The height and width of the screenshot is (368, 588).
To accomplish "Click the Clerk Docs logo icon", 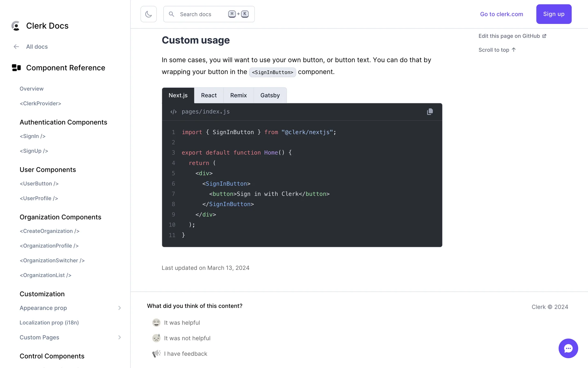I will (16, 26).
